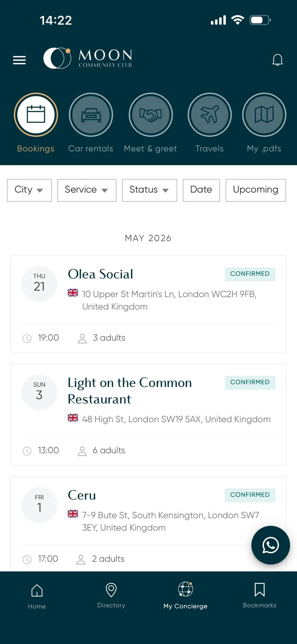Expand the City filter dropdown
Viewport: 297px width, 644px height.
[x=29, y=190]
